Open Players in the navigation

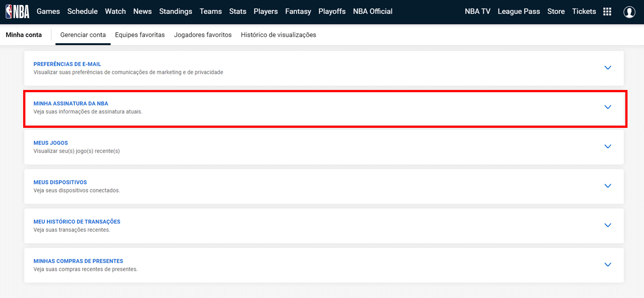266,12
